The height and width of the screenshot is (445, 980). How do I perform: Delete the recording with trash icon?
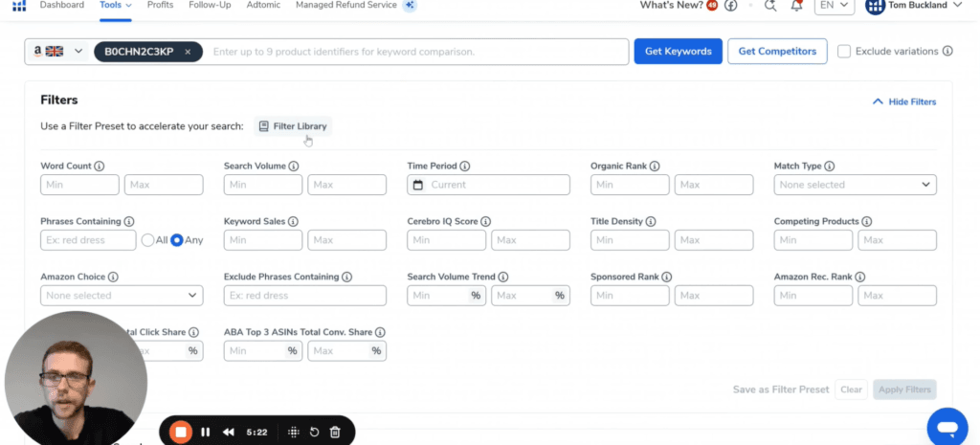335,432
